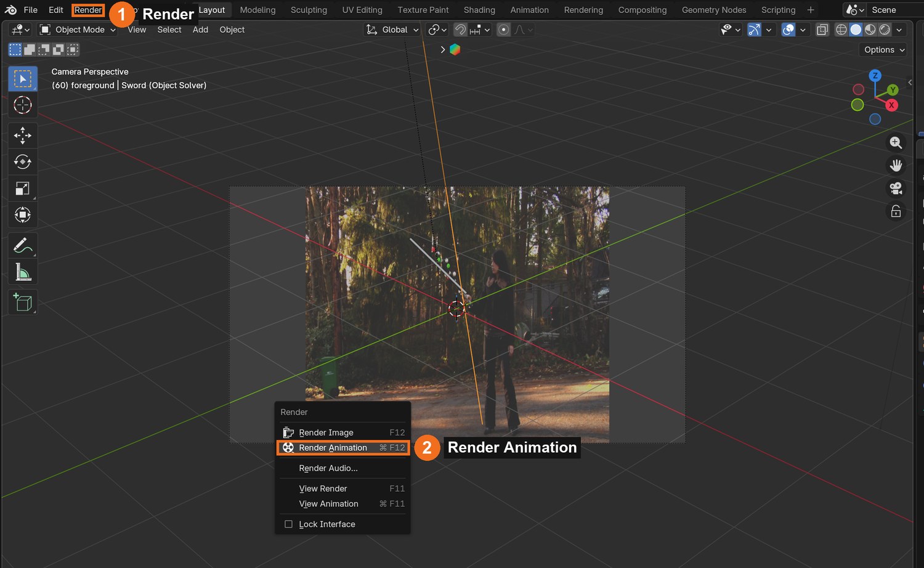Screen dimensions: 924x568
Task: Click the colored collection cube icon
Action: 455,49
